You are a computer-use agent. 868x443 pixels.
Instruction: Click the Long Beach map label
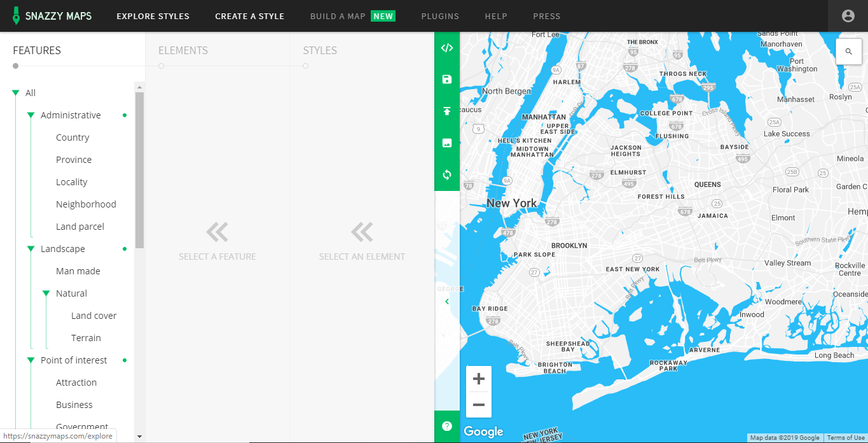tap(834, 355)
